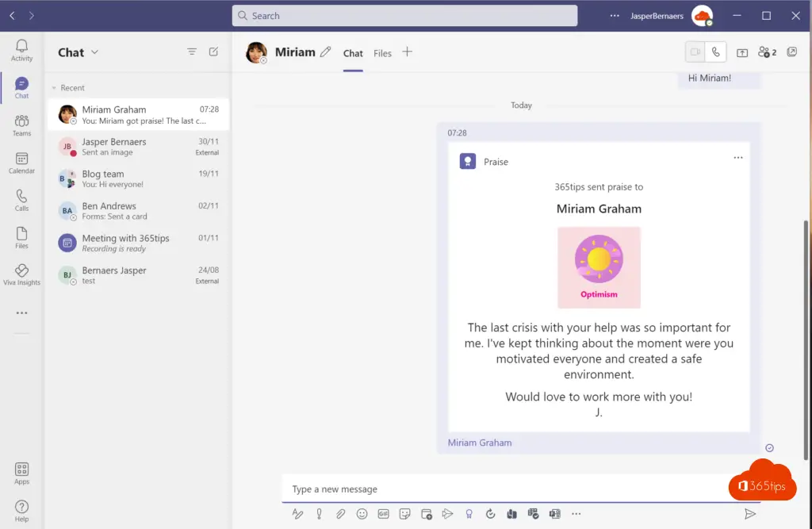This screenshot has width=812, height=529.
Task: Show more apps ellipsis in sidebar
Action: pyautogui.click(x=21, y=313)
